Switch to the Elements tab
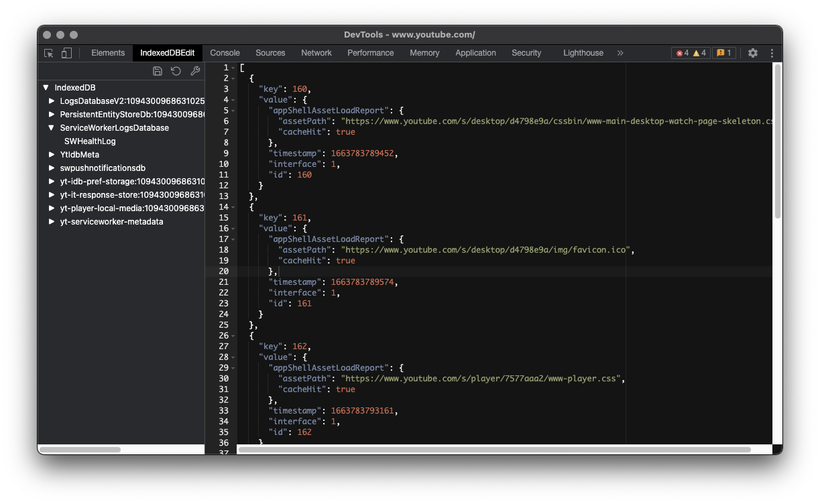Image resolution: width=820 pixels, height=504 pixels. [x=108, y=53]
